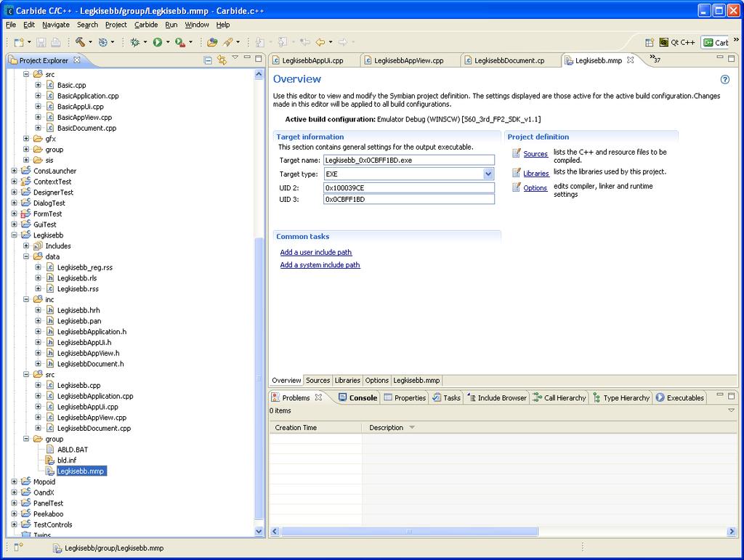Image resolution: width=744 pixels, height=560 pixels.
Task: Click Add a system include path link
Action: point(320,264)
